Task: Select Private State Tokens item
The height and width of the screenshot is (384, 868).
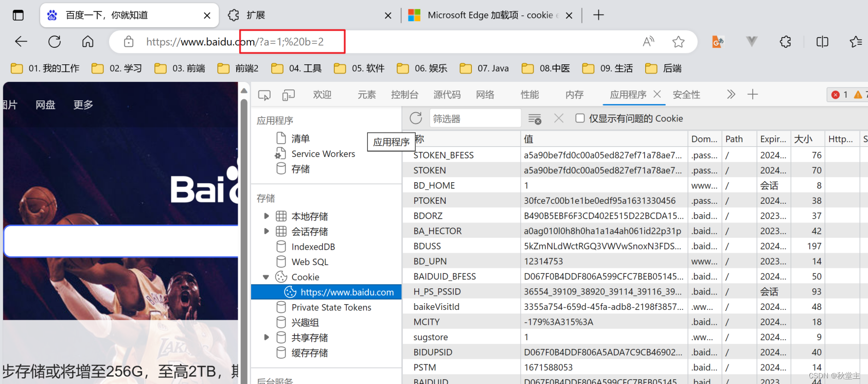Action: pyautogui.click(x=331, y=307)
